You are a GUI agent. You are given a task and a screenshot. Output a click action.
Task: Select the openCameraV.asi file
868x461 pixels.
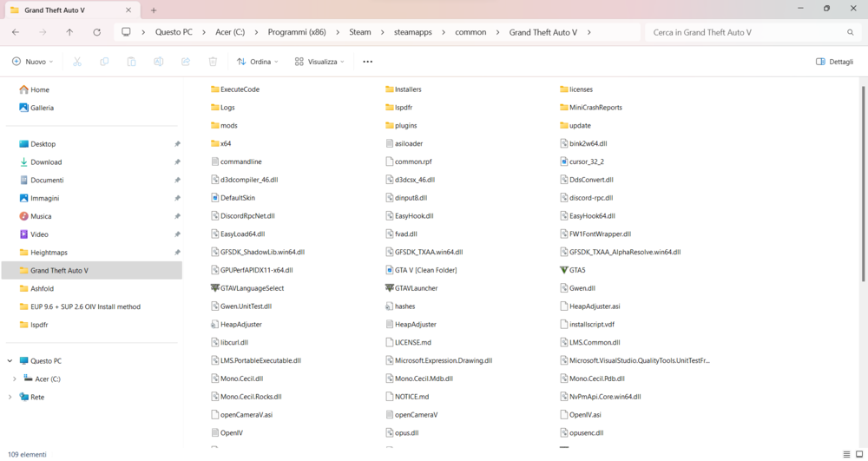pos(242,414)
